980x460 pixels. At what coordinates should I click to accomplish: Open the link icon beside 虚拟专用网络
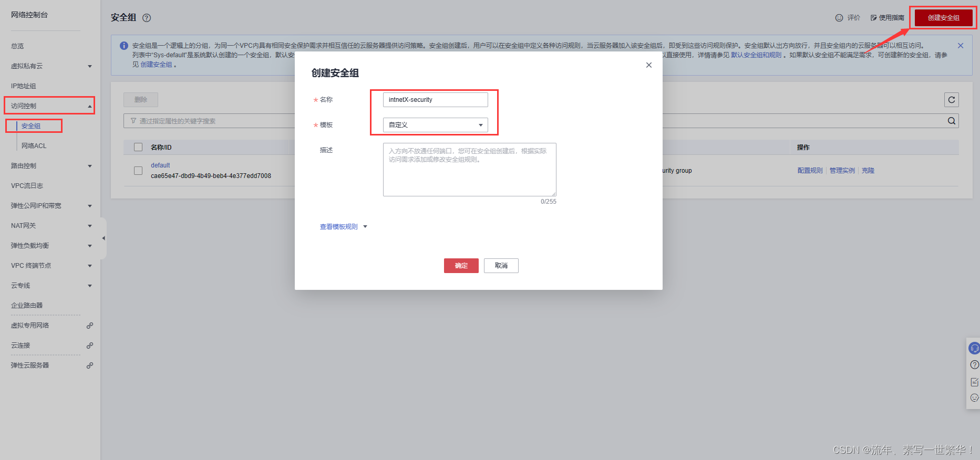(90, 326)
